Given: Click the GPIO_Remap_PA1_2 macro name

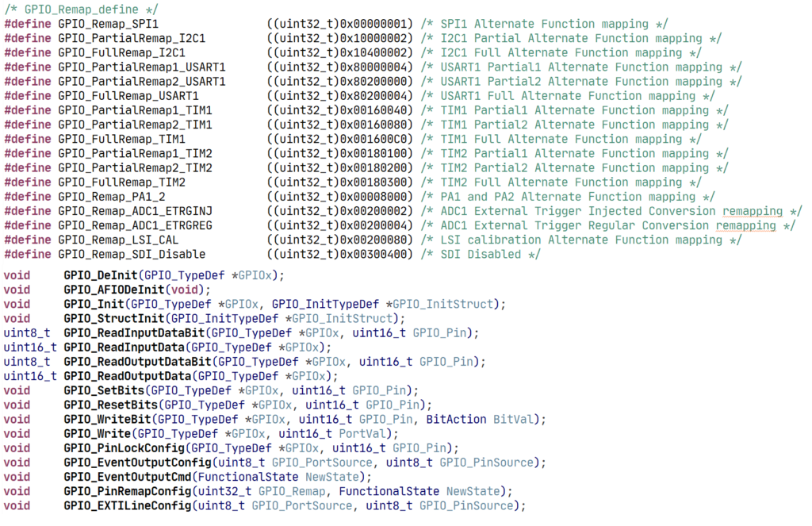Looking at the screenshot, I should click(112, 198).
